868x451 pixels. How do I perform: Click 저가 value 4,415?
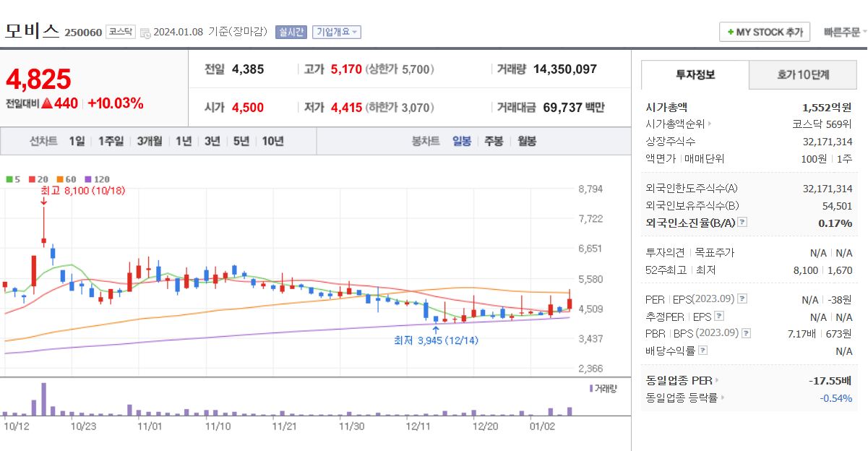(346, 108)
